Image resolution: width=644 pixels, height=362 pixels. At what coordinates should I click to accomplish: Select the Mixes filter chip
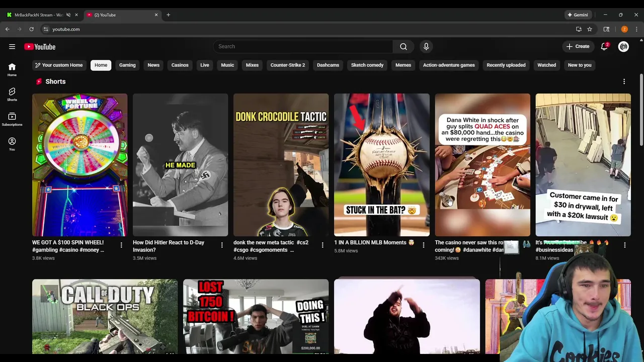tap(252, 65)
